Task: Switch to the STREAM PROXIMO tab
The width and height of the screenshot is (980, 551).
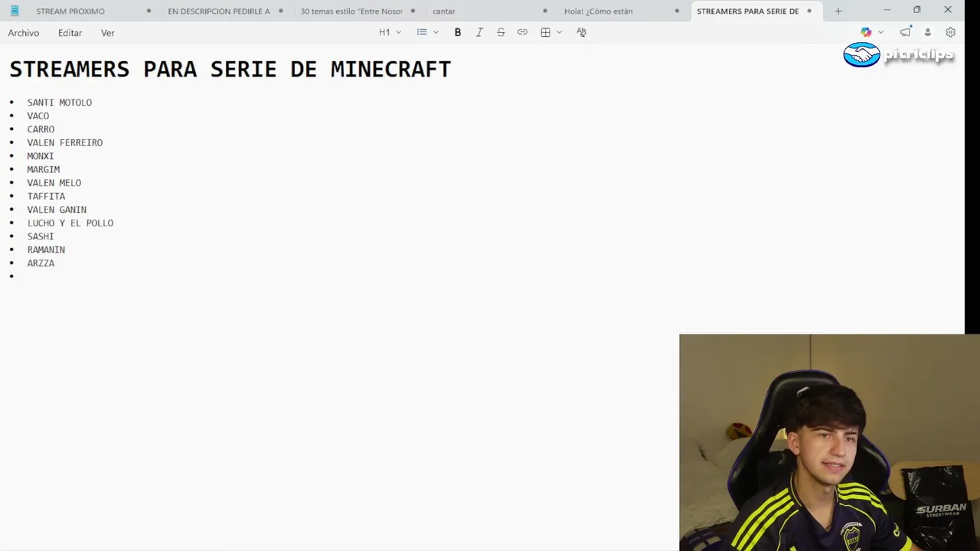Action: [70, 11]
